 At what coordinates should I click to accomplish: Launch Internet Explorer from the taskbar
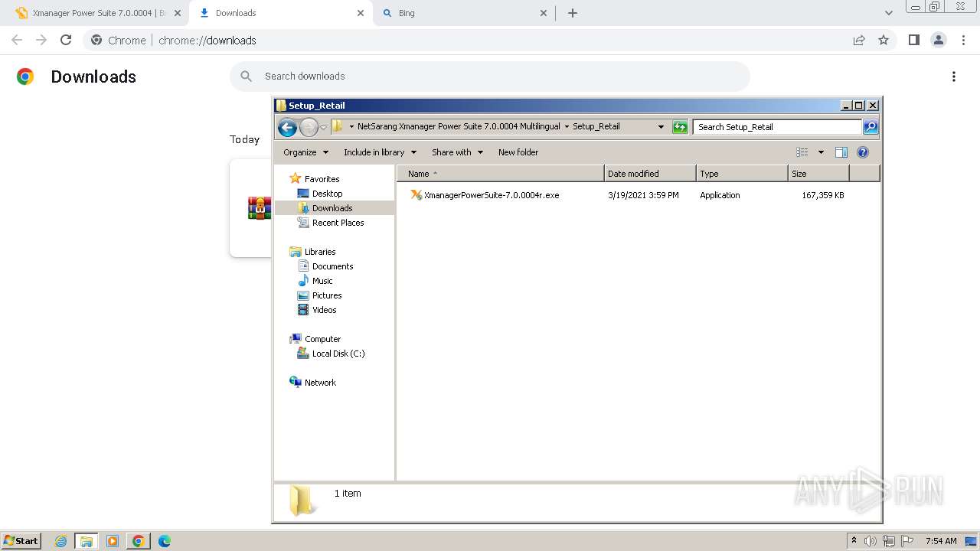click(x=61, y=541)
